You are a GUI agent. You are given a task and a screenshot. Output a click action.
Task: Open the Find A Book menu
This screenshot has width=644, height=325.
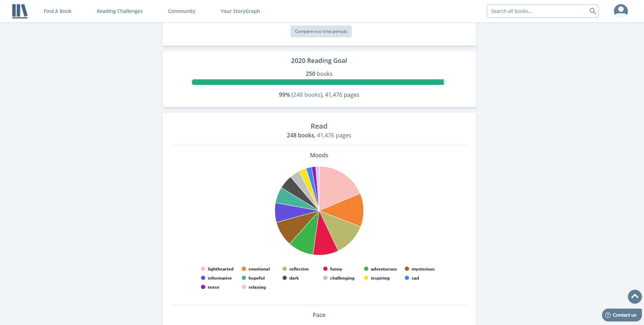click(57, 11)
